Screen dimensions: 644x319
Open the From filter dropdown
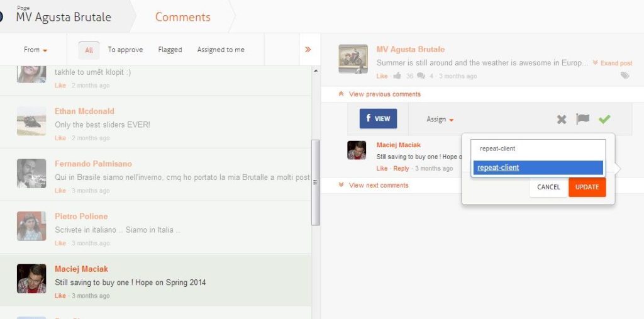35,50
